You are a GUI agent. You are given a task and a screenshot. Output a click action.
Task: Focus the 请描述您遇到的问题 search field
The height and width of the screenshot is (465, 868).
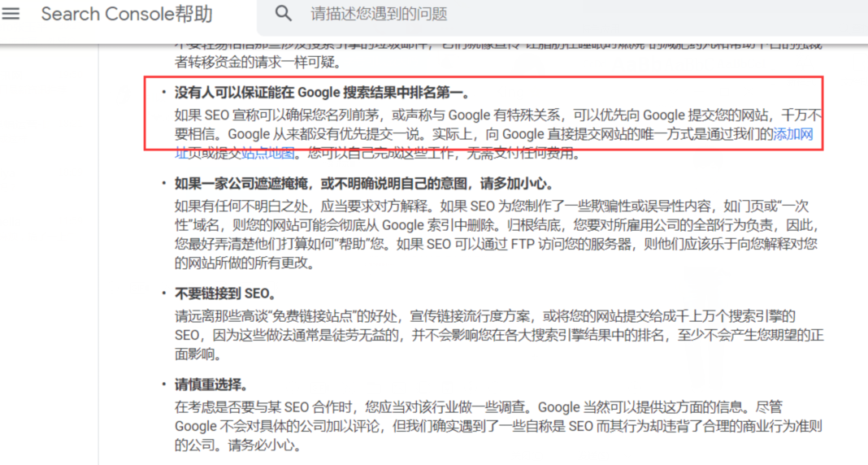[488, 14]
